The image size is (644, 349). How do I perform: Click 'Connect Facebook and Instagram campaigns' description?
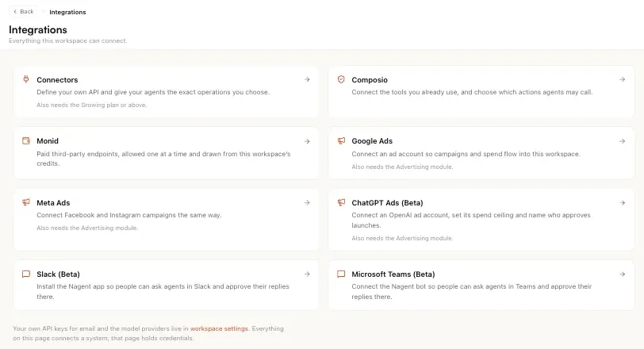point(129,215)
